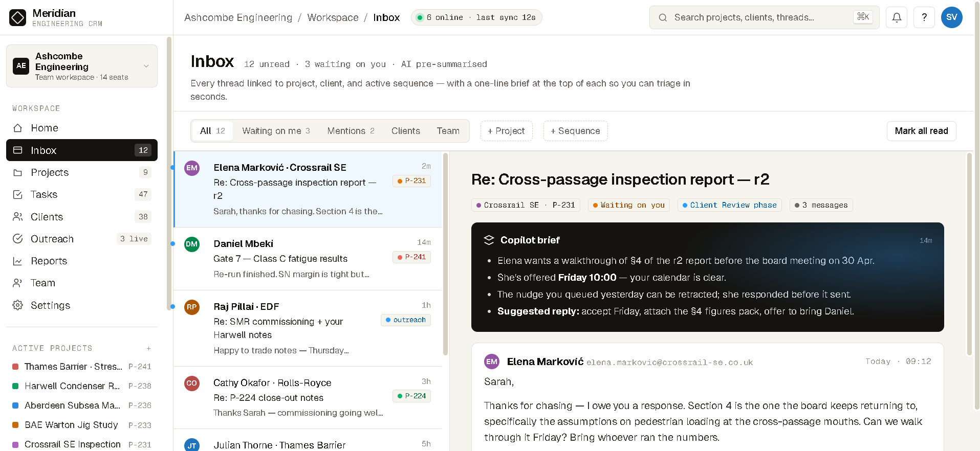Click thread list scrollbar
Viewport: 980px width, 451px height.
click(445, 254)
